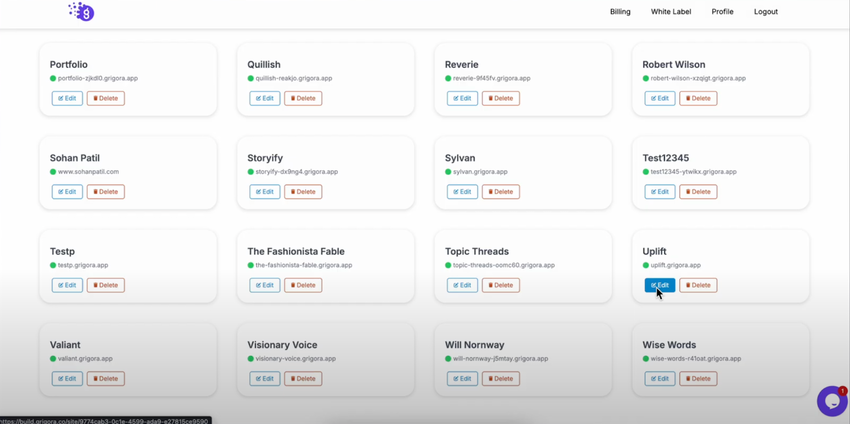The height and width of the screenshot is (424, 850).
Task: Edit the Sohan Patil site
Action: point(67,192)
